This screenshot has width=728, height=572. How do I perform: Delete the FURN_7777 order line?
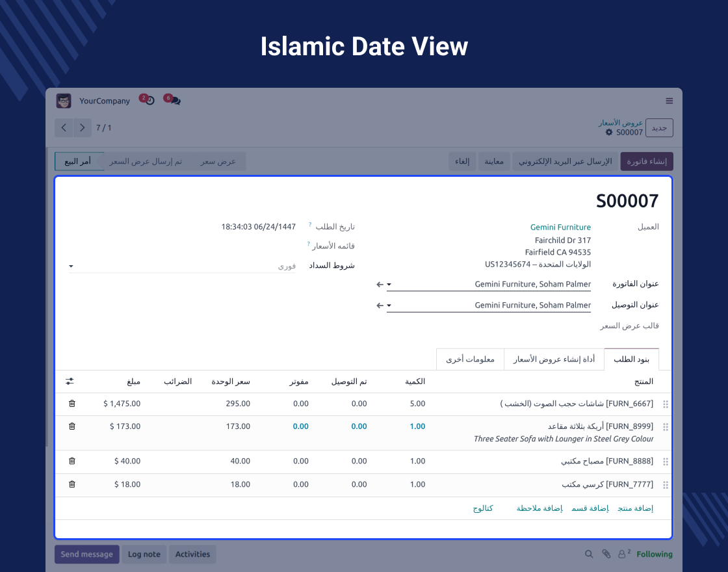[x=72, y=484]
